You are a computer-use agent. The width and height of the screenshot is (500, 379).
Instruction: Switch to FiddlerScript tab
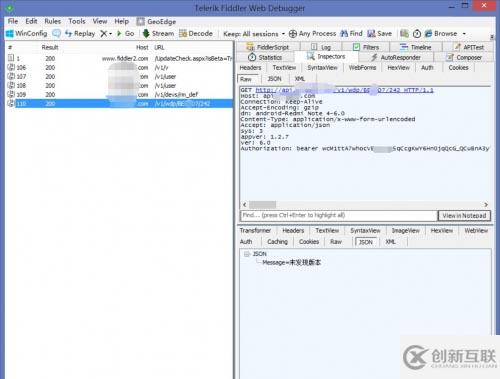tap(268, 47)
